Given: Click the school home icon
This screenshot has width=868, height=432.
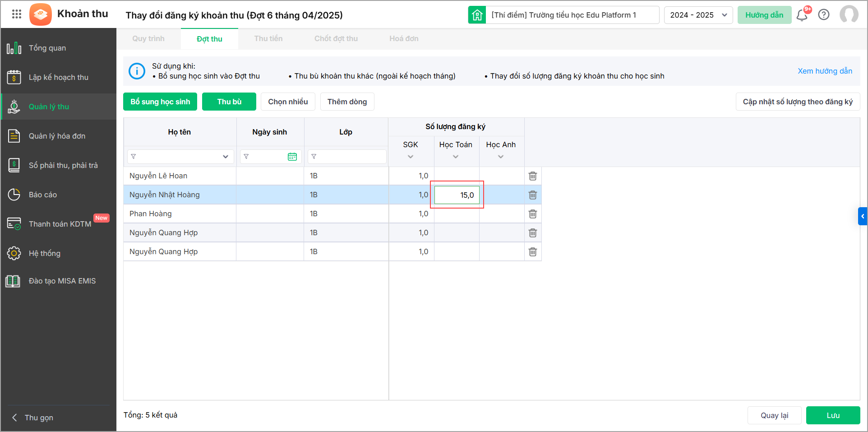Looking at the screenshot, I should click(x=477, y=15).
